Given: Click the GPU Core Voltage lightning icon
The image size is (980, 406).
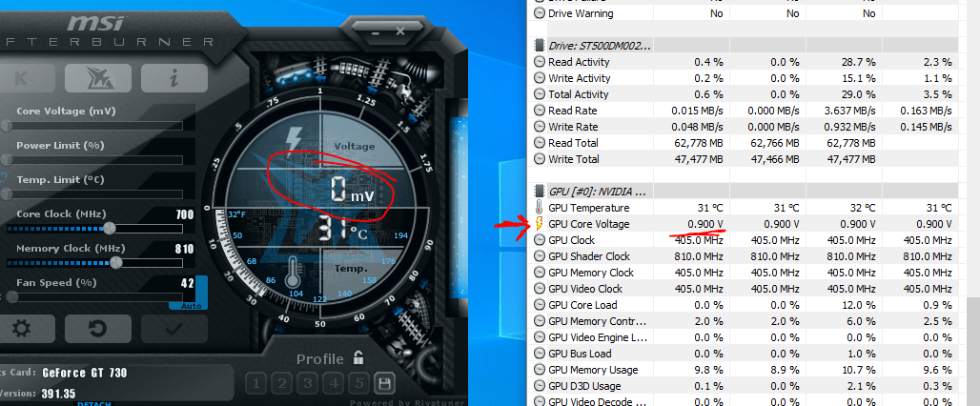Looking at the screenshot, I should click(540, 224).
